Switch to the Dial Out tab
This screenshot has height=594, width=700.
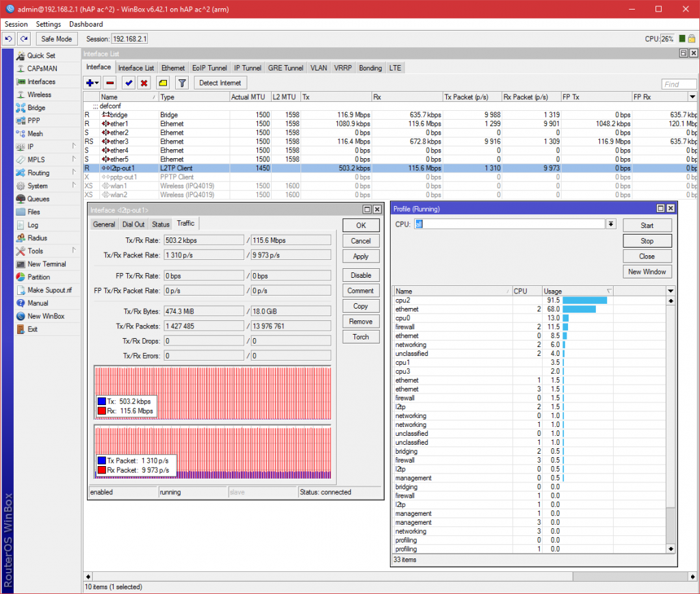pos(133,224)
